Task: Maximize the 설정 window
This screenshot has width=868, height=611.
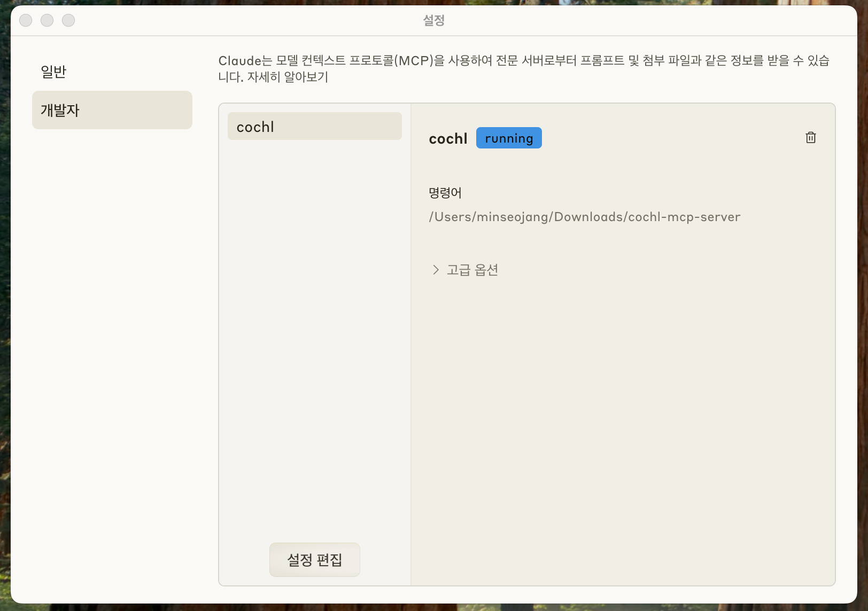Action: click(x=68, y=20)
